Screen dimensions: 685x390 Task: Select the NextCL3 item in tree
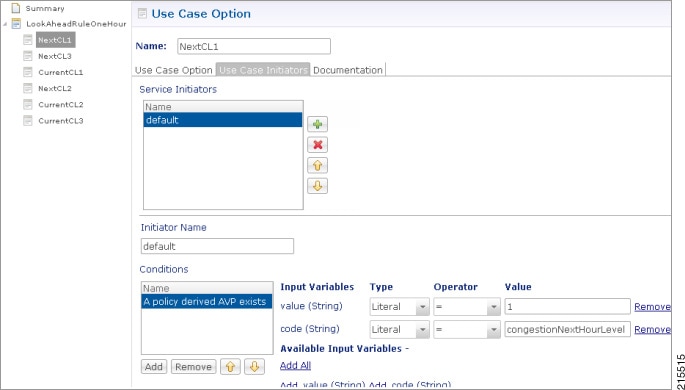pyautogui.click(x=55, y=56)
